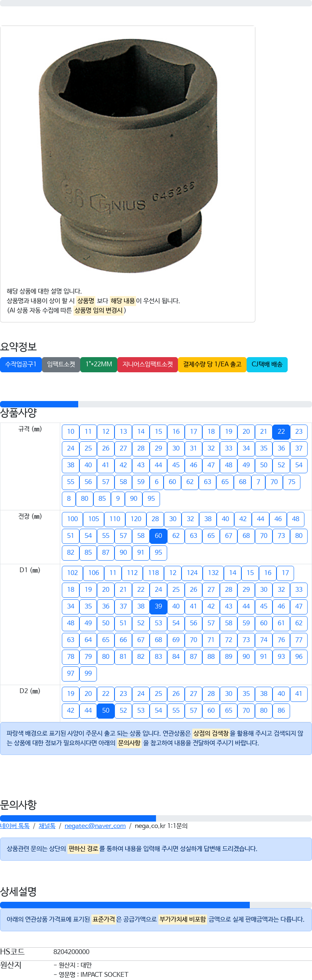Open the 지니어스임팩트소켓 red tag
This screenshot has height=980, width=312.
click(148, 364)
